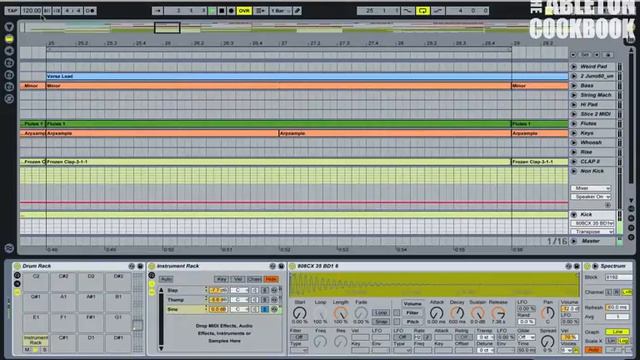This screenshot has width=640, height=360.
Task: Select the Sine chain row
Action: coord(223,309)
